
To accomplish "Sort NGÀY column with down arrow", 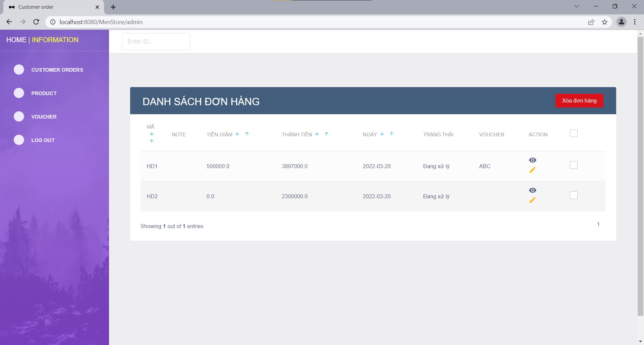I will [x=382, y=134].
